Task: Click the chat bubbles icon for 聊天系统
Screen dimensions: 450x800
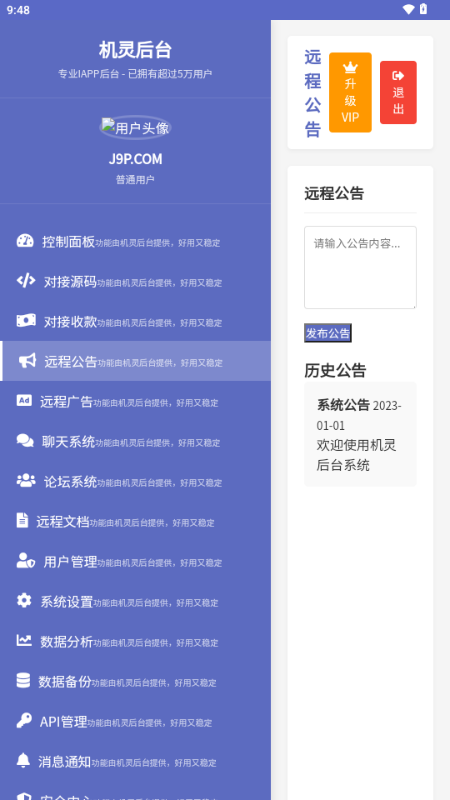Action: [x=25, y=440]
